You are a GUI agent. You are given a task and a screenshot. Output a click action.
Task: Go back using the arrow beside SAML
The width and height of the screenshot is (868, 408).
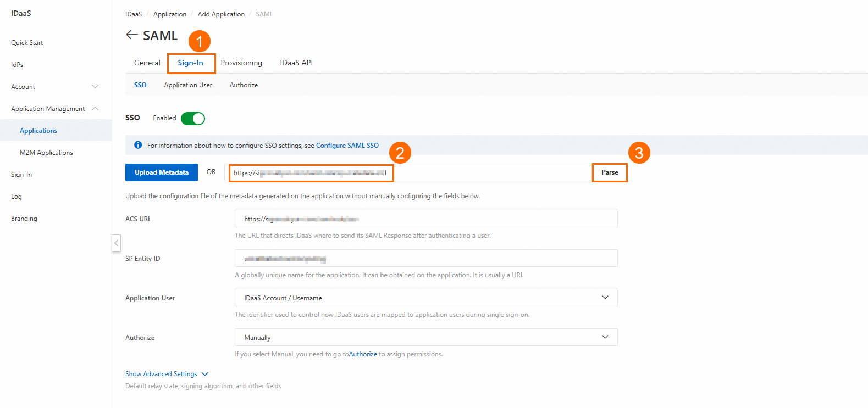click(131, 35)
